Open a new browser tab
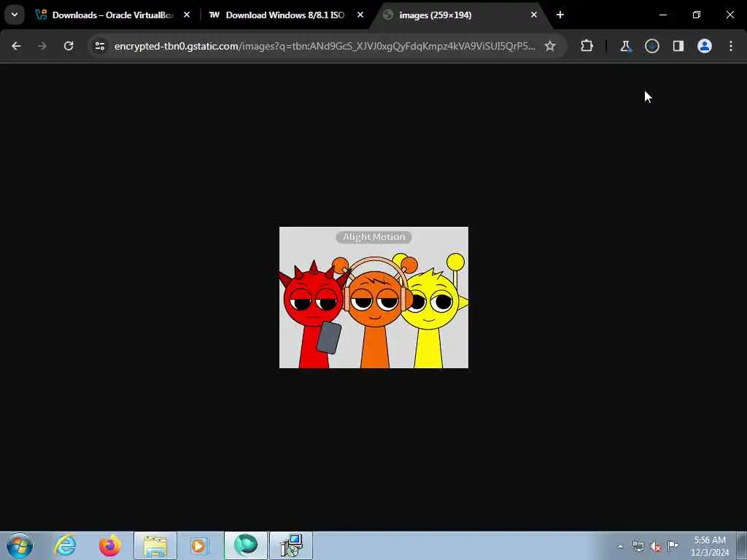The height and width of the screenshot is (560, 747). tap(560, 15)
